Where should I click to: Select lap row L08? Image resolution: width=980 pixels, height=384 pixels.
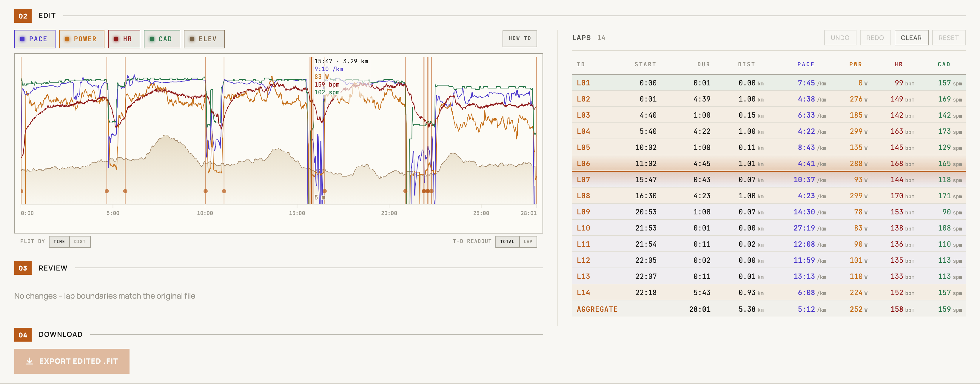[x=768, y=196]
